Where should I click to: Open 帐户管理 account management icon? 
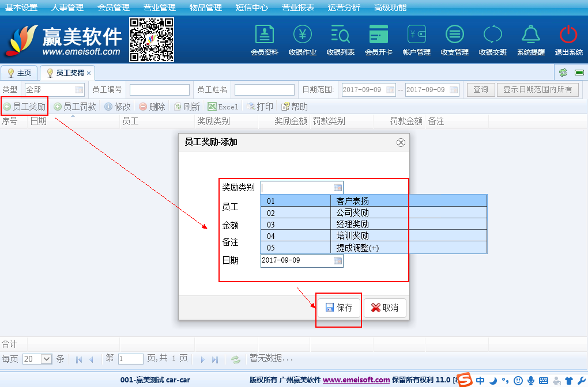tap(416, 40)
